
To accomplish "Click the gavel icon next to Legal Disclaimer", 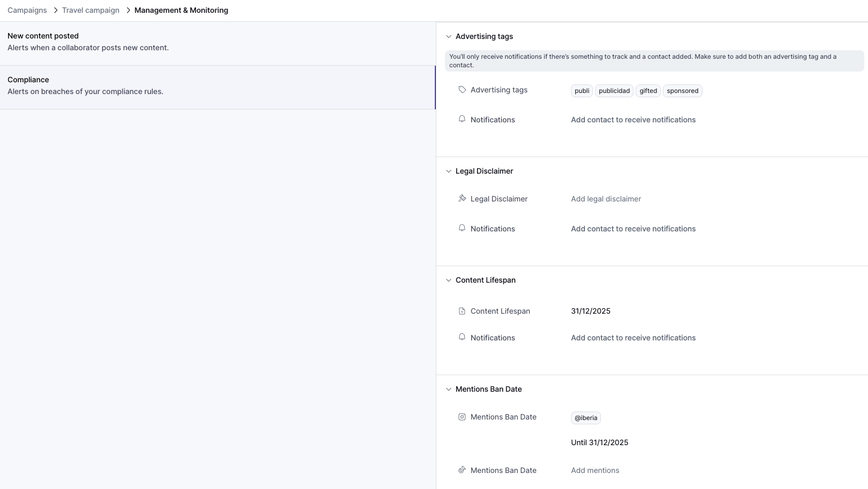I will 462,198.
